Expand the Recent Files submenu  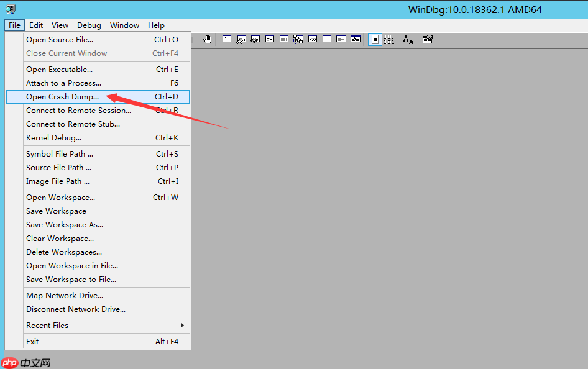click(x=98, y=325)
